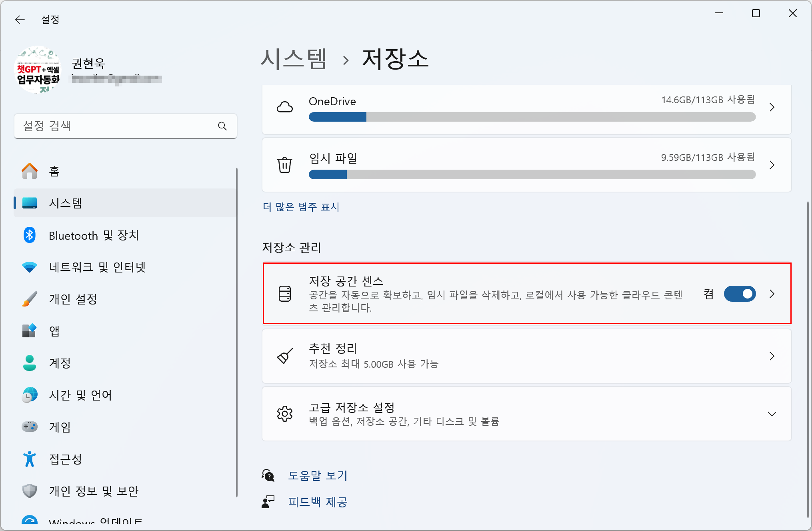Click the settings search (설정 검색) field

tap(116, 126)
